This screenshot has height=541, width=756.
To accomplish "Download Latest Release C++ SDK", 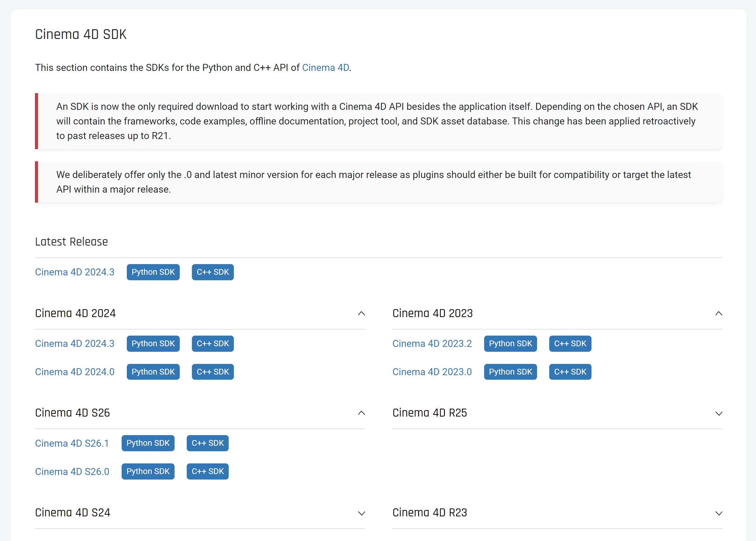I will [213, 272].
